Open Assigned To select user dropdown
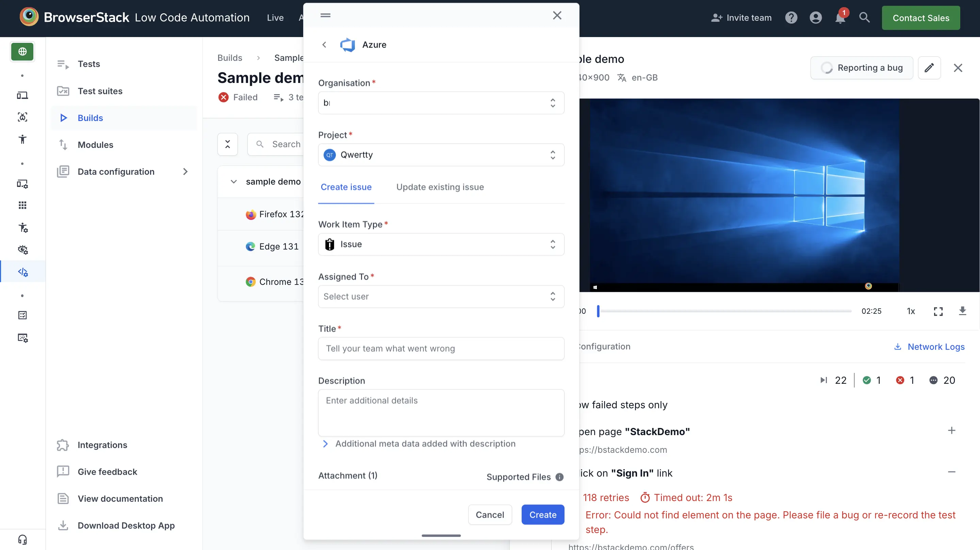Viewport: 980px width, 550px height. pyautogui.click(x=441, y=296)
